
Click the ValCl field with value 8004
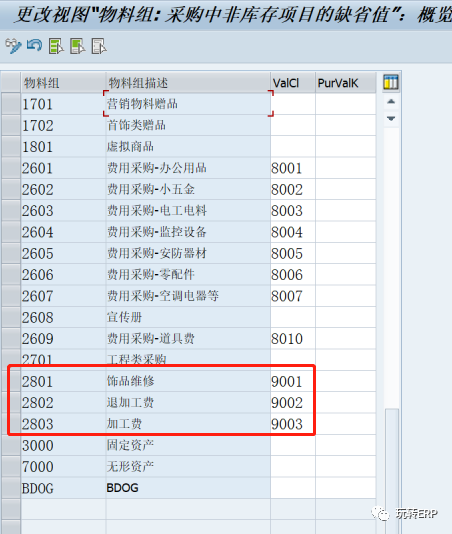click(293, 232)
